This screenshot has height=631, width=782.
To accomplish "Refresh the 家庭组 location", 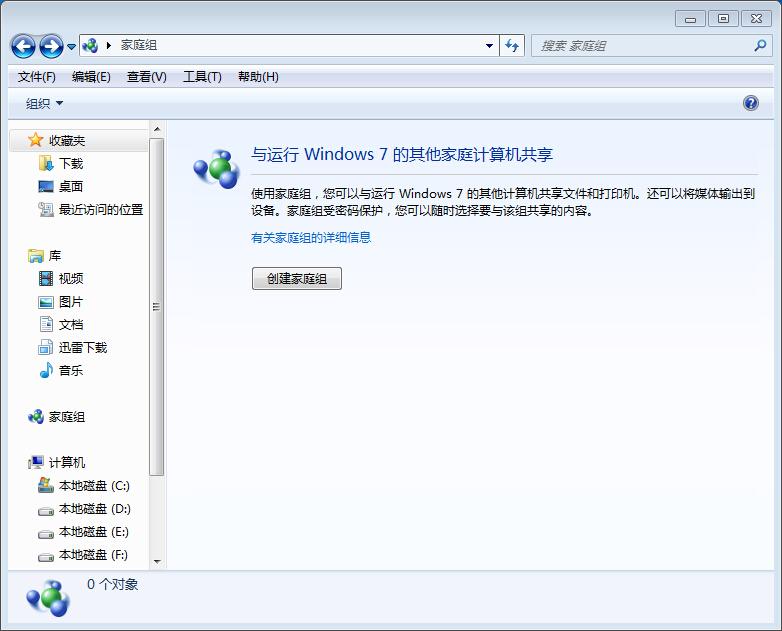I will click(x=512, y=46).
